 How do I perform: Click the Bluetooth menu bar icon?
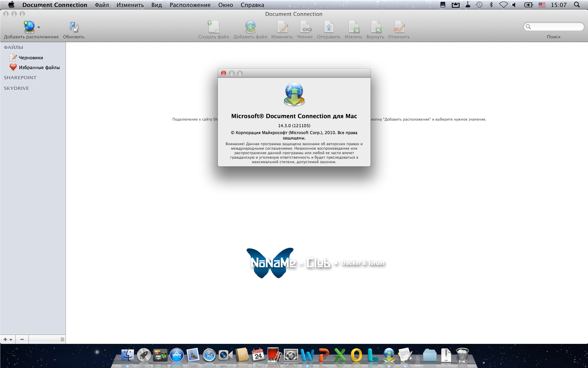pyautogui.click(x=491, y=5)
